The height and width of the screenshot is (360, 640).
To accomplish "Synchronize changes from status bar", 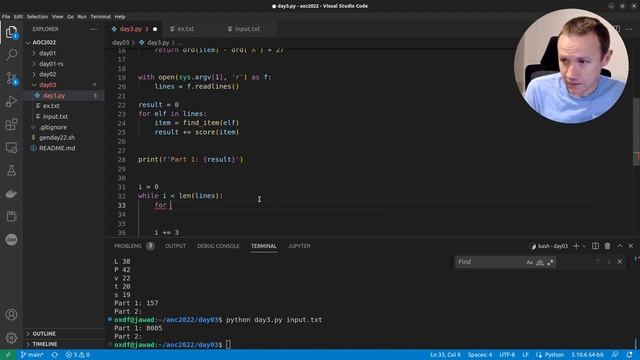I will (54, 355).
